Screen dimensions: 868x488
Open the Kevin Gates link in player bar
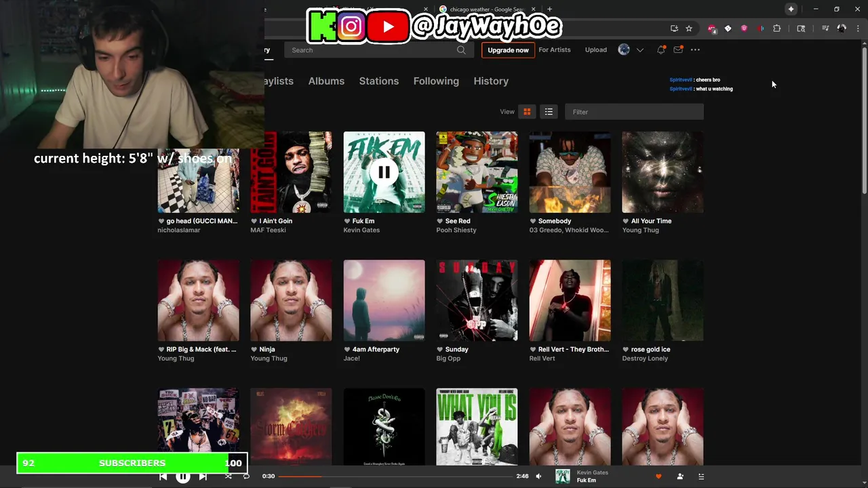[x=592, y=472]
